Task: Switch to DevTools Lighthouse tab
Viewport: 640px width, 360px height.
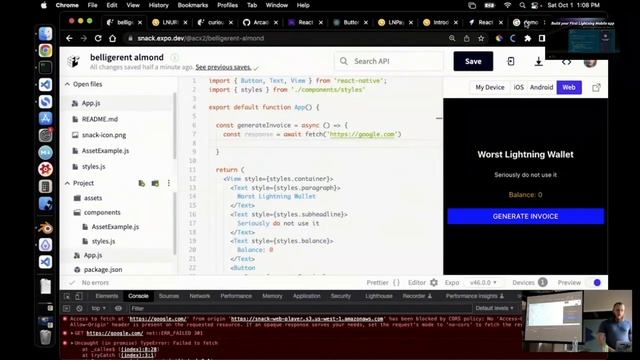Action: click(378, 296)
